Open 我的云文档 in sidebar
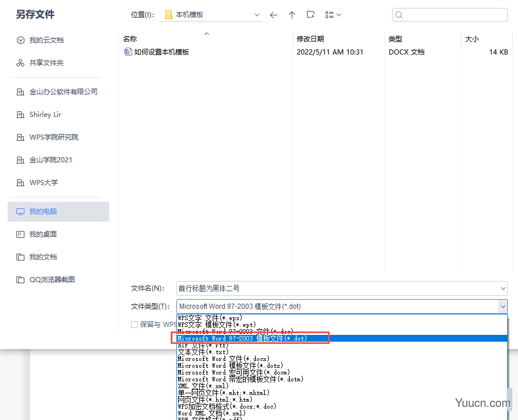The width and height of the screenshot is (518, 420). coord(40,40)
